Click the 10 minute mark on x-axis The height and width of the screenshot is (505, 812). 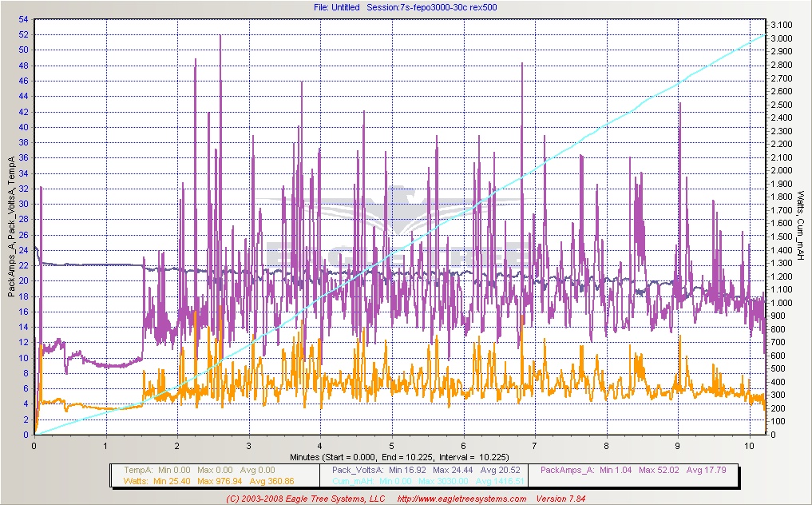click(749, 445)
